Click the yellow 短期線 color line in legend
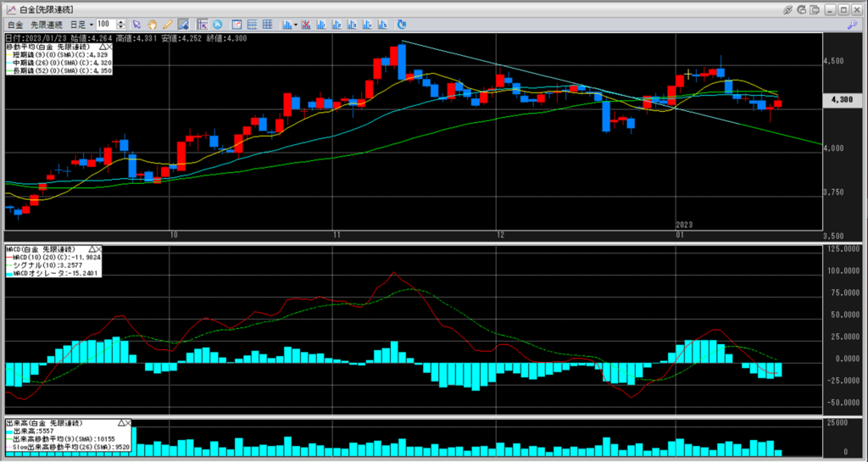The image size is (868, 462). coord(10,55)
